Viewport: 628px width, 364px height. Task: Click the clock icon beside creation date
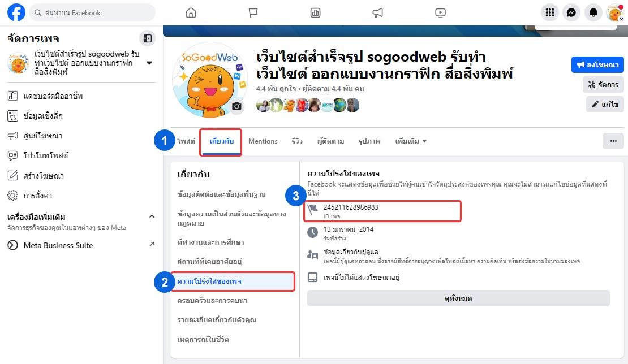(x=312, y=232)
